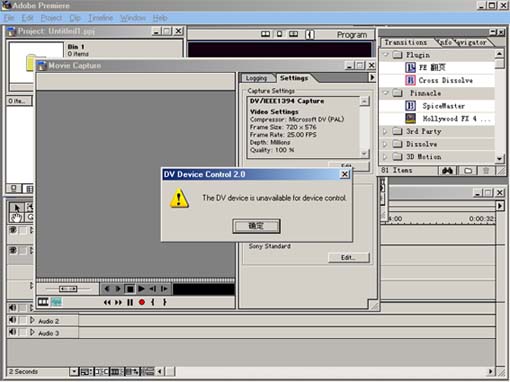Image resolution: width=510 pixels, height=382 pixels.
Task: Open the 2 Seconds time zoom dropdown
Action: pyautogui.click(x=74, y=371)
